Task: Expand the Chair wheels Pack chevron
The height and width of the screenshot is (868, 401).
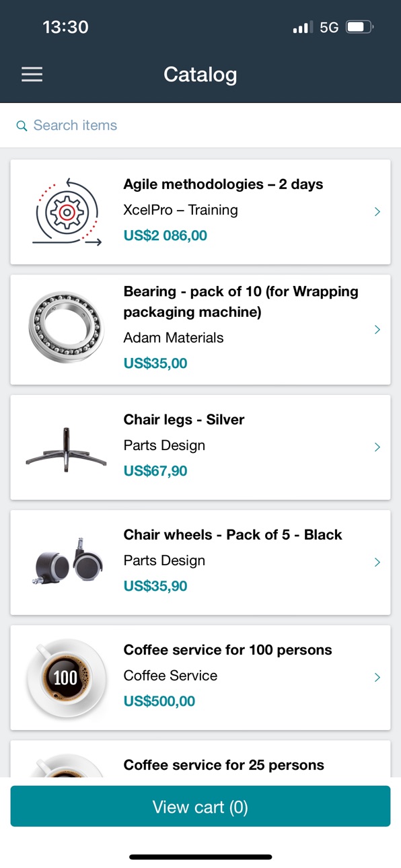Action: [x=377, y=563]
